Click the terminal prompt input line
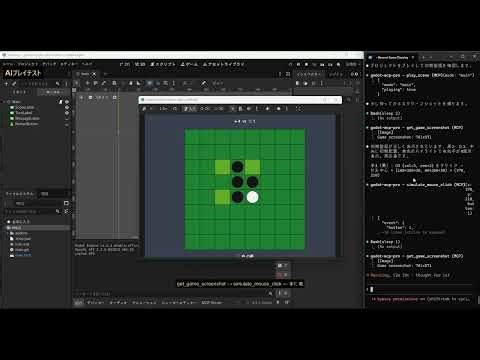This screenshot has height=360, width=480. tap(420, 289)
